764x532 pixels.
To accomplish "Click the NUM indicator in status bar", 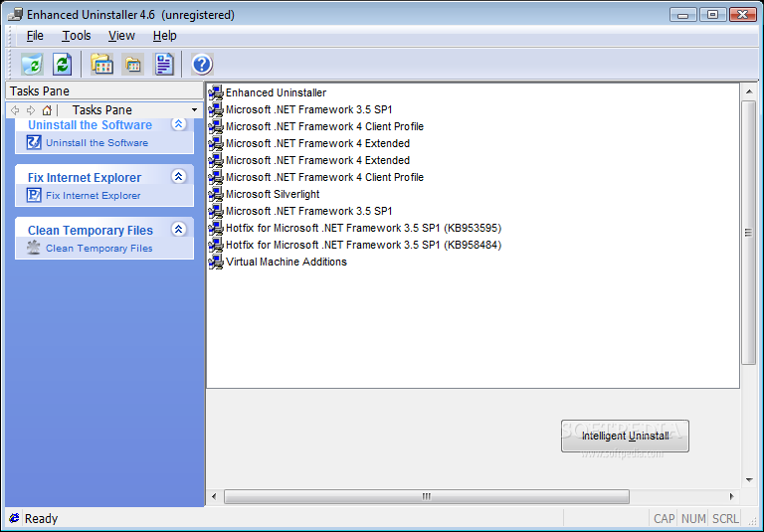I will [693, 519].
